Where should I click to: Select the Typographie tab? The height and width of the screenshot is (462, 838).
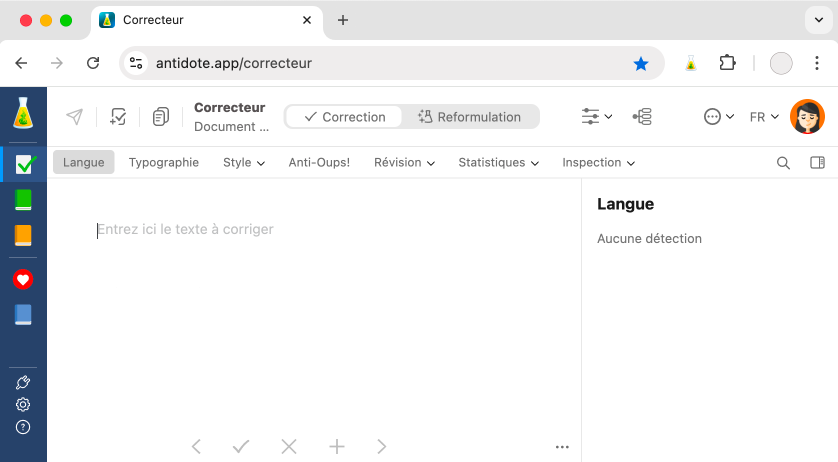tap(164, 162)
